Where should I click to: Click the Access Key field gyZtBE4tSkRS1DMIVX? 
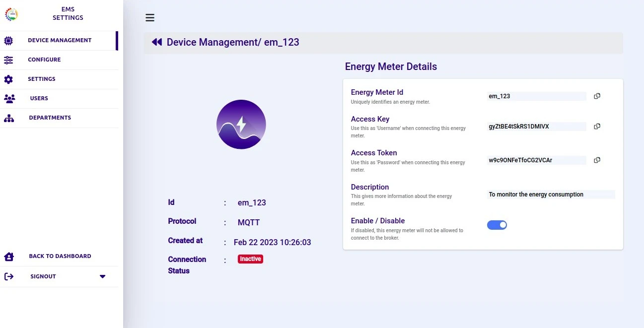(537, 127)
